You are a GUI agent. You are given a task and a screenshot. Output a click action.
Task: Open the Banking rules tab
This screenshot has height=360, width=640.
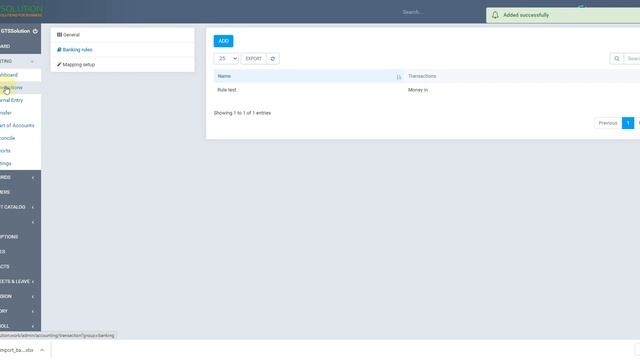point(122,50)
